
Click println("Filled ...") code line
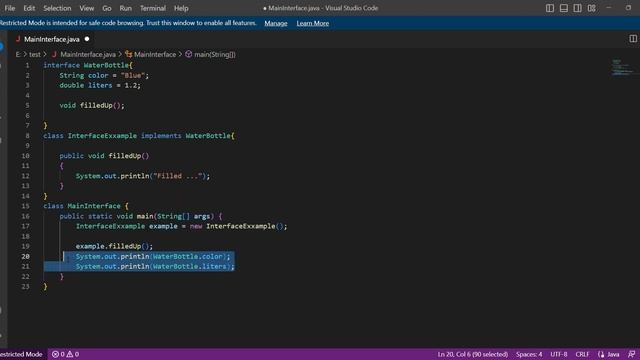pyautogui.click(x=143, y=176)
